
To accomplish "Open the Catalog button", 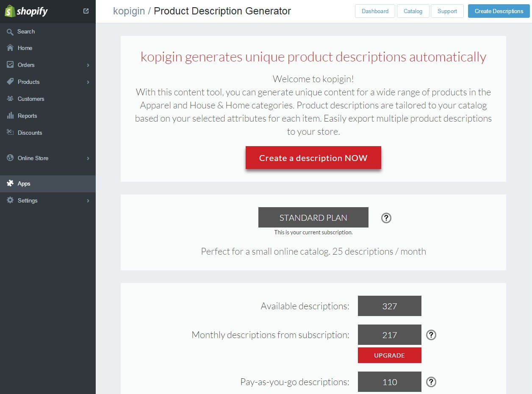I will click(x=413, y=11).
